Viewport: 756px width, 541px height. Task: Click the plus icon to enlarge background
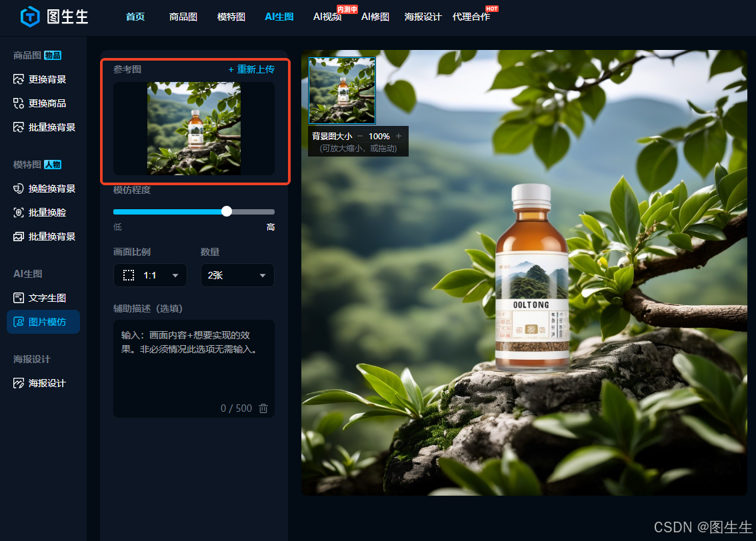click(x=399, y=137)
